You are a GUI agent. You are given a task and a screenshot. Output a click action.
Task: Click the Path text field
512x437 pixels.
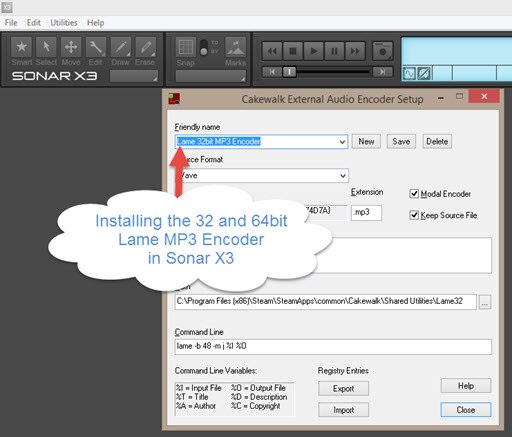click(325, 301)
